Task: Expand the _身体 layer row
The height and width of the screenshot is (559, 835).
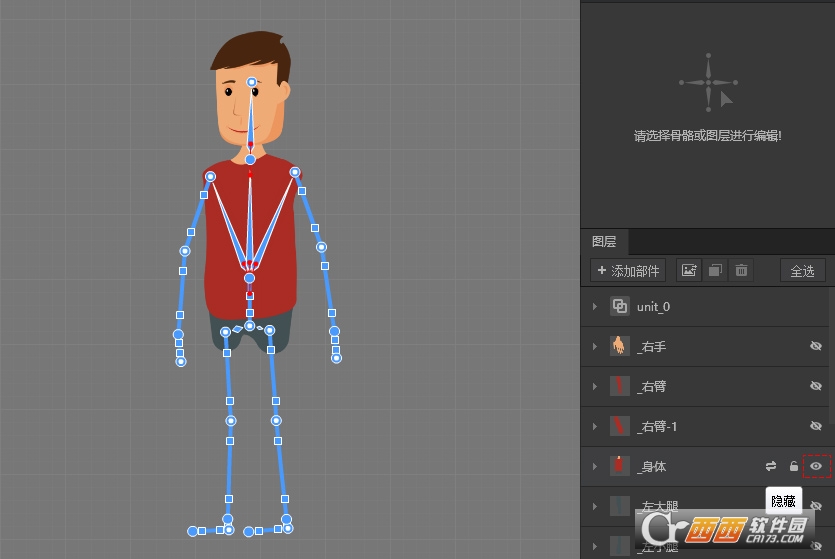Action: pyautogui.click(x=595, y=466)
